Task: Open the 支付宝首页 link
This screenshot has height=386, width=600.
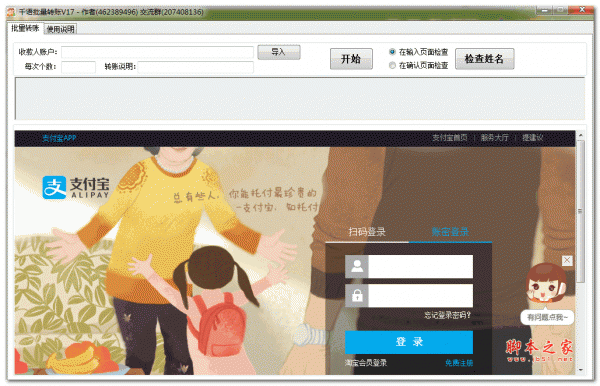Action: click(450, 138)
